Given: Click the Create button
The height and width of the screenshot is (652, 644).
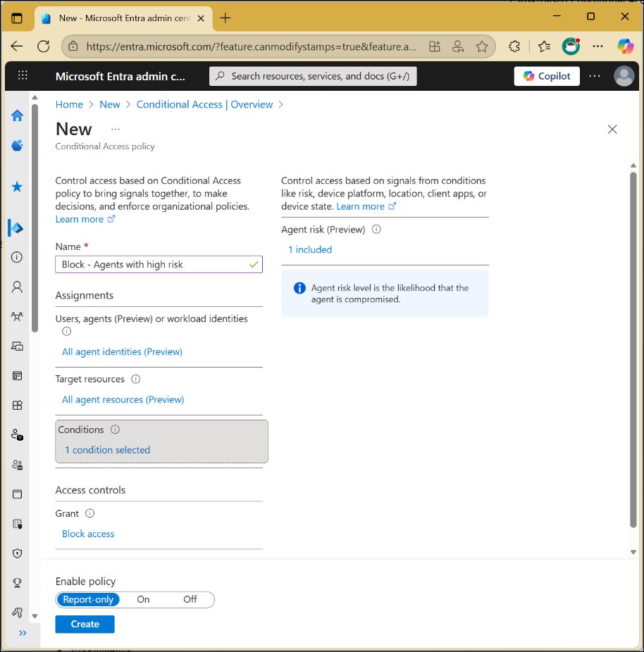Looking at the screenshot, I should [x=85, y=624].
